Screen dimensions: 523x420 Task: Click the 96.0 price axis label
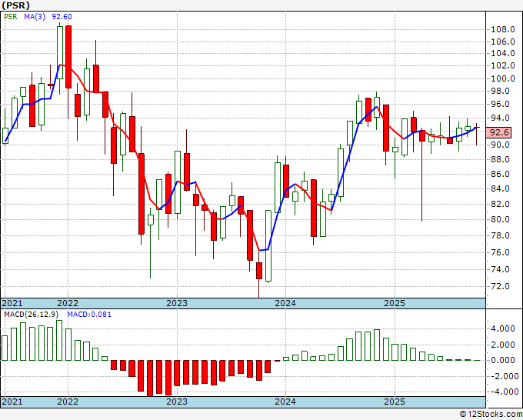pyautogui.click(x=501, y=105)
